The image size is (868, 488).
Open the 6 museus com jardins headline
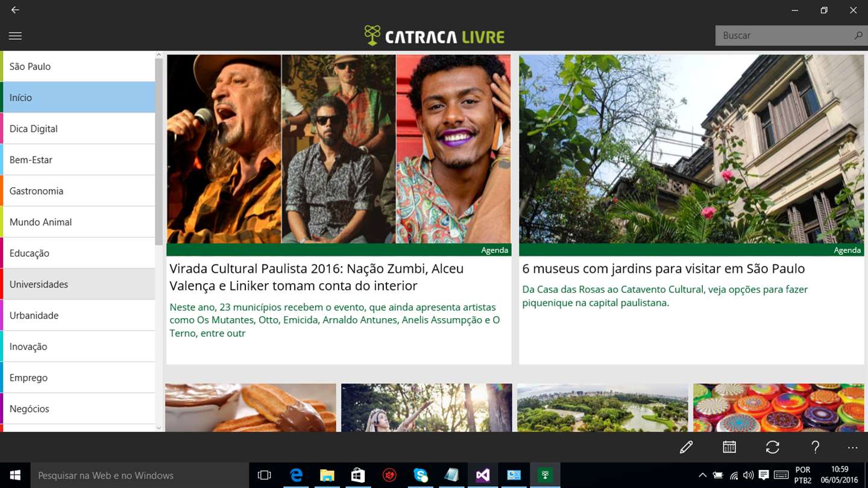point(663,269)
